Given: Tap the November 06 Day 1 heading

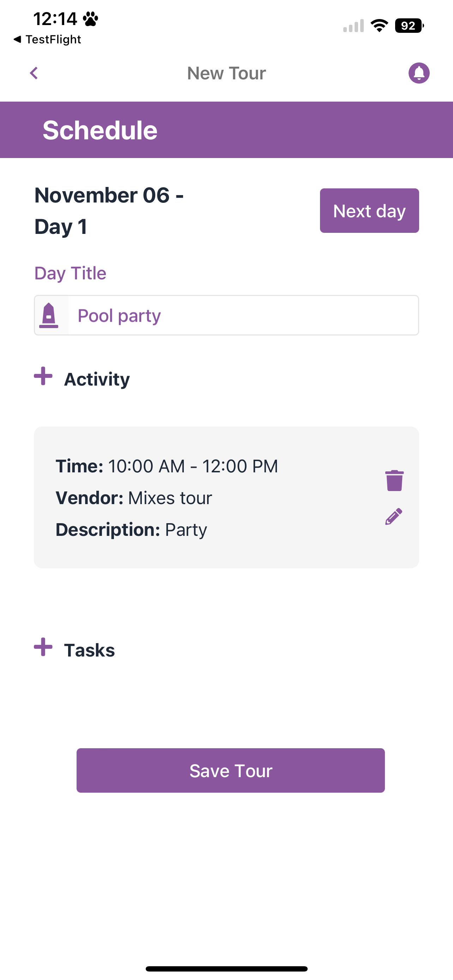Looking at the screenshot, I should point(109,211).
